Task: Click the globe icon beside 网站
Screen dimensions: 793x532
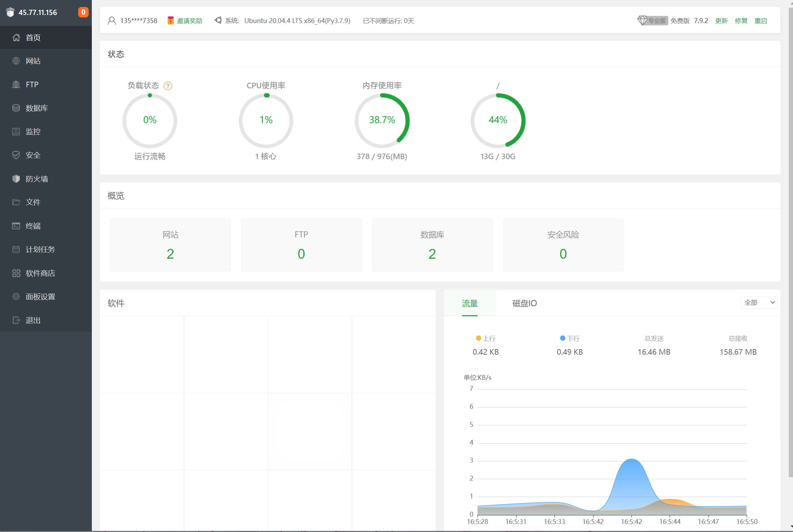Action: coord(16,61)
